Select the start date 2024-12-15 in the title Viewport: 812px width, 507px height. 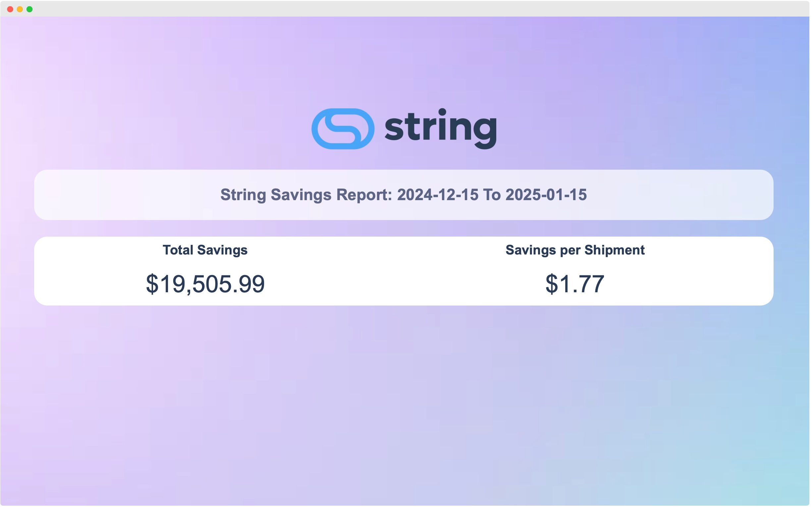click(438, 195)
